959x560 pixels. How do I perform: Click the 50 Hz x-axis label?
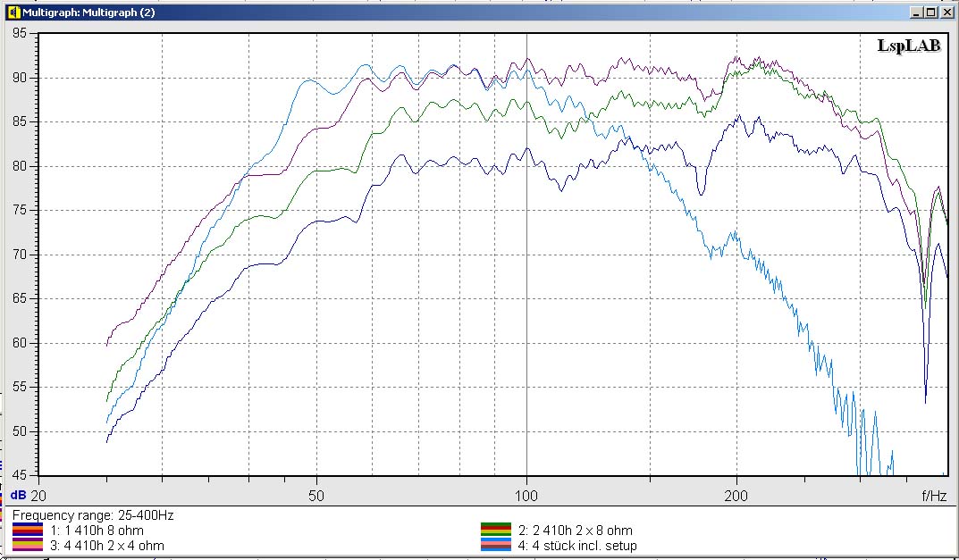[316, 495]
